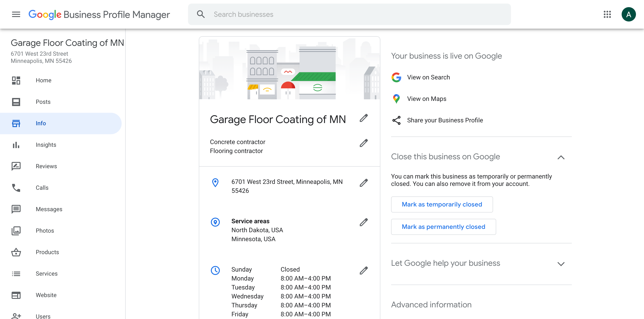Click Mark as permanently closed button
Screen dimensions: 644x319
coord(443,227)
